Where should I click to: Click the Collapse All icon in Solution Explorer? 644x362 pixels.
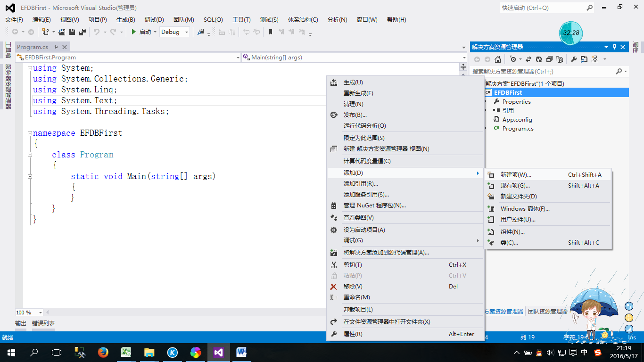[549, 59]
